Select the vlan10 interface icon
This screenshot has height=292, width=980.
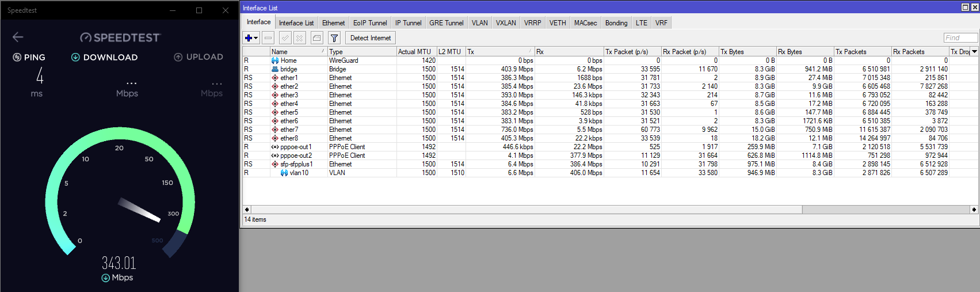[284, 173]
